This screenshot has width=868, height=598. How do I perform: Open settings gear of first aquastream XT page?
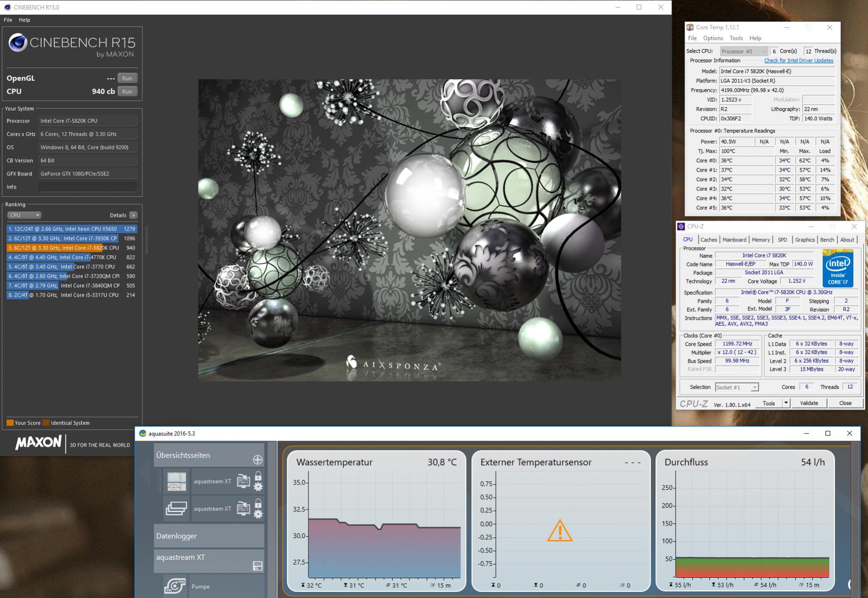click(258, 487)
